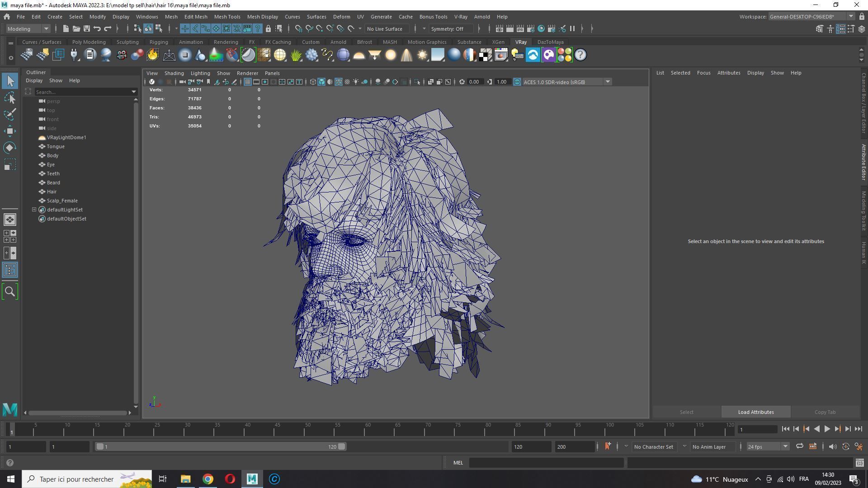
Task: Click the time range slider bar
Action: (x=221, y=446)
